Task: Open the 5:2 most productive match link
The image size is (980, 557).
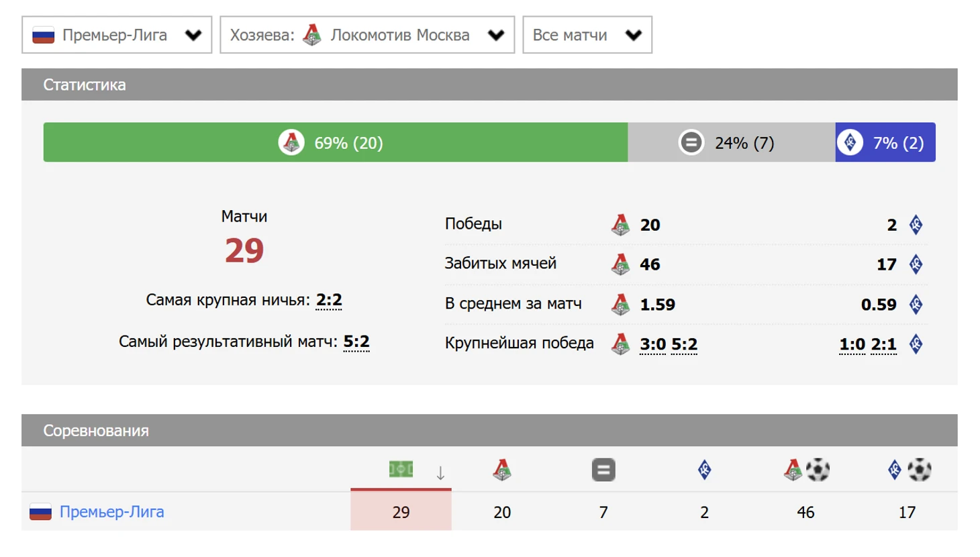Action: pyautogui.click(x=356, y=342)
